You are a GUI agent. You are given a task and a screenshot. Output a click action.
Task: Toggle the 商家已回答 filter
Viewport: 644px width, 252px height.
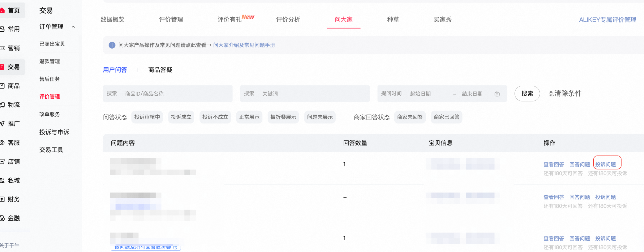pos(446,117)
